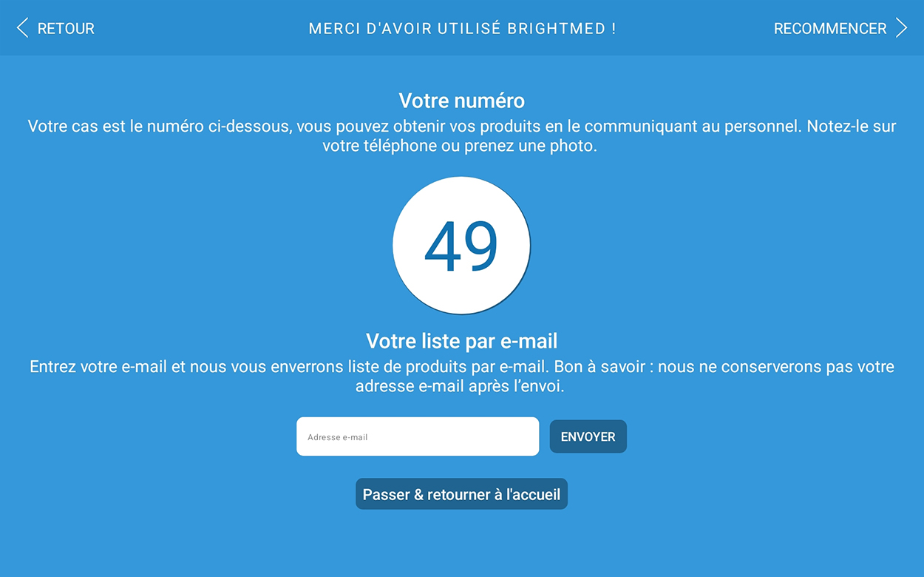Viewport: 924px width, 577px height.
Task: Click the header title Merci d'avoir utilisé BrightMed
Action: 462,29
